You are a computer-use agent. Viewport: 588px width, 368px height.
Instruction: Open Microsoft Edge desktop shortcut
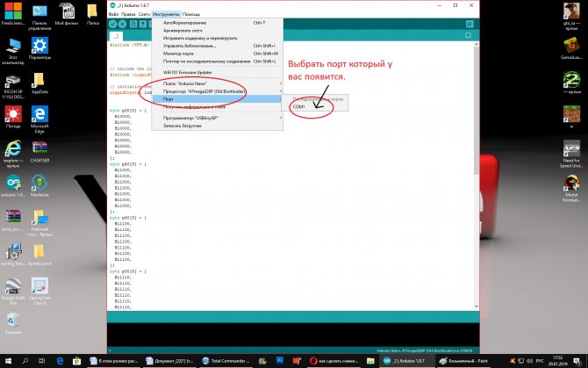coord(39,118)
